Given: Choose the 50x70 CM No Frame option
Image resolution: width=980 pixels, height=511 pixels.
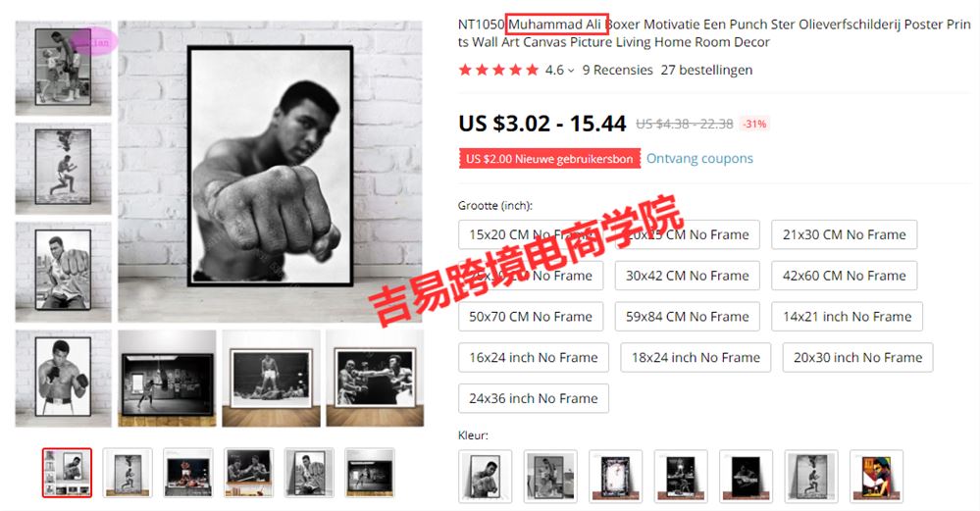Looking at the screenshot, I should click(530, 317).
